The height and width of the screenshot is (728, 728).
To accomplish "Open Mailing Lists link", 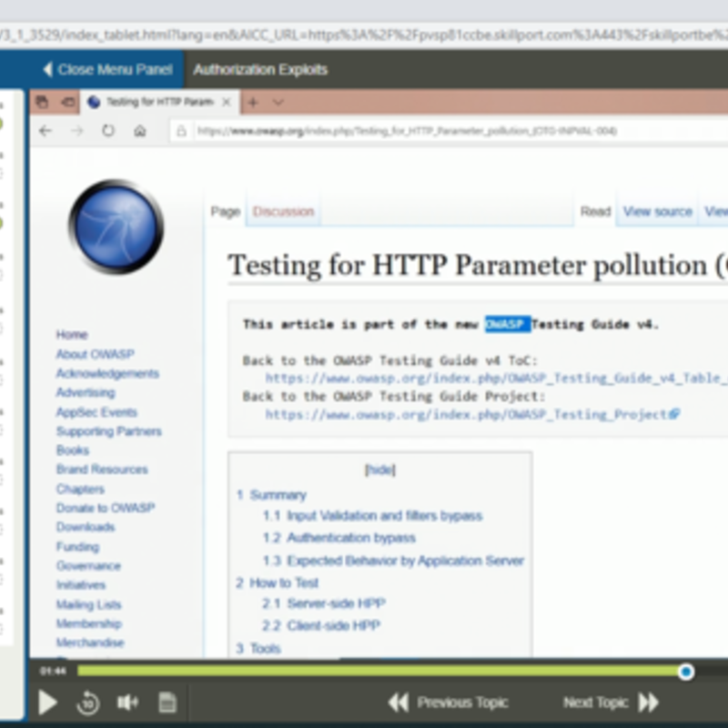I will click(88, 604).
